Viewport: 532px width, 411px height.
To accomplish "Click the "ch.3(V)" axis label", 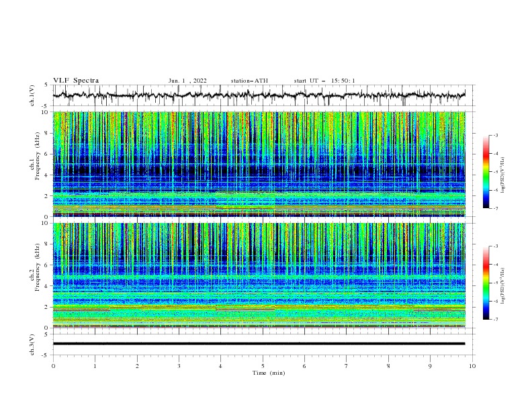I will pyautogui.click(x=32, y=345).
